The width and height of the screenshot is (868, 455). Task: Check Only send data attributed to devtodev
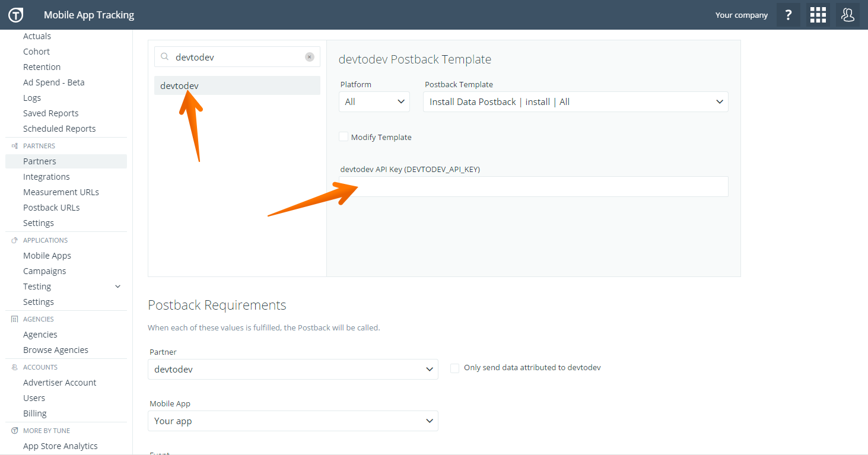[455, 368]
